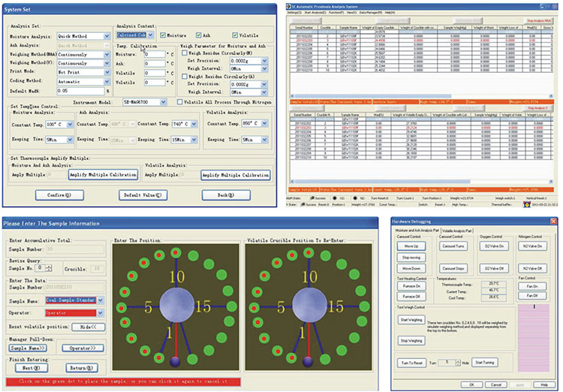Open the Instrument Model dropdown
563x392 pixels.
pos(164,102)
